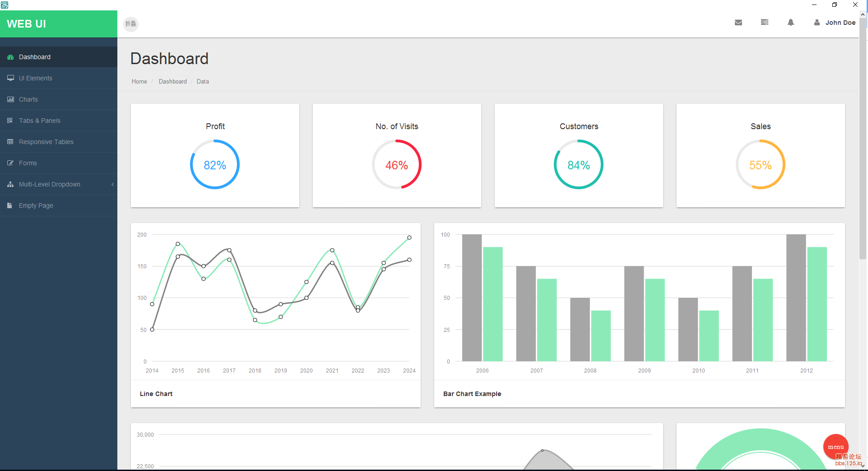
Task: Click the 2014 gray line data point at 50
Action: click(x=152, y=330)
